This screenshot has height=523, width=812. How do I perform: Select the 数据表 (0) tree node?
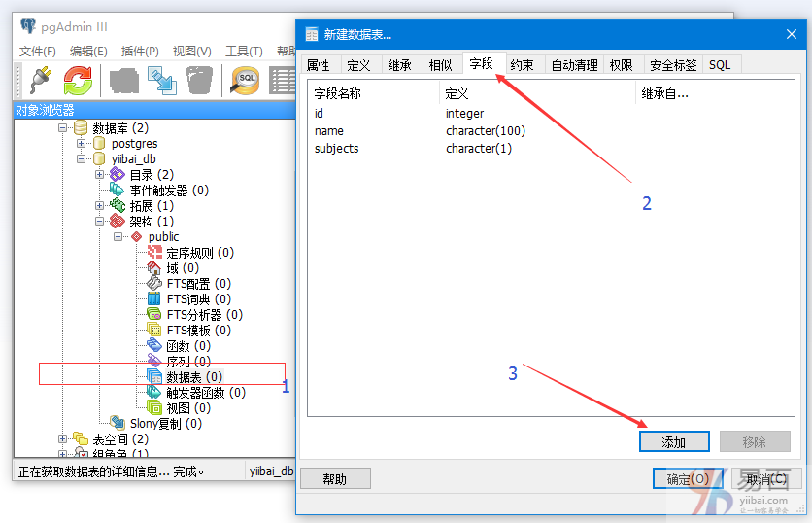click(x=193, y=376)
